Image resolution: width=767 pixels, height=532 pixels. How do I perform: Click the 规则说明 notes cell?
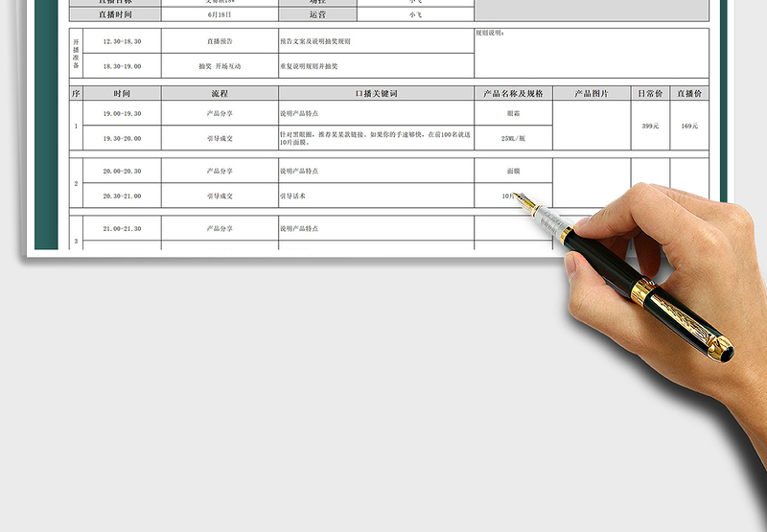tap(592, 54)
